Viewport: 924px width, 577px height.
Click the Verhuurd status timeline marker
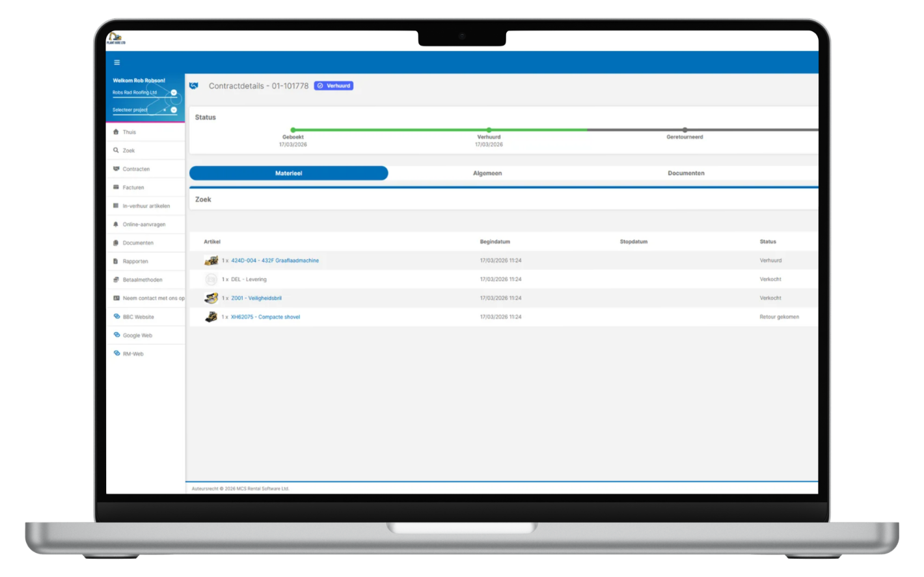coord(489,130)
